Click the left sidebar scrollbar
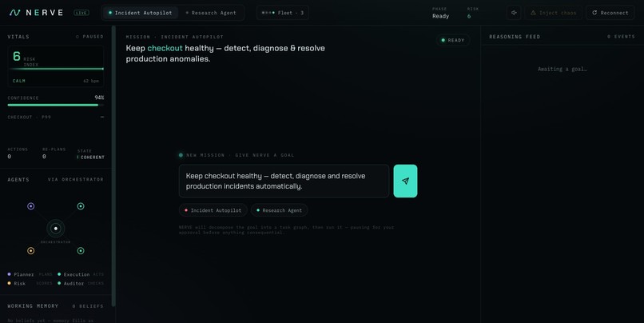Screen dimensions: 644x323 tap(113, 166)
